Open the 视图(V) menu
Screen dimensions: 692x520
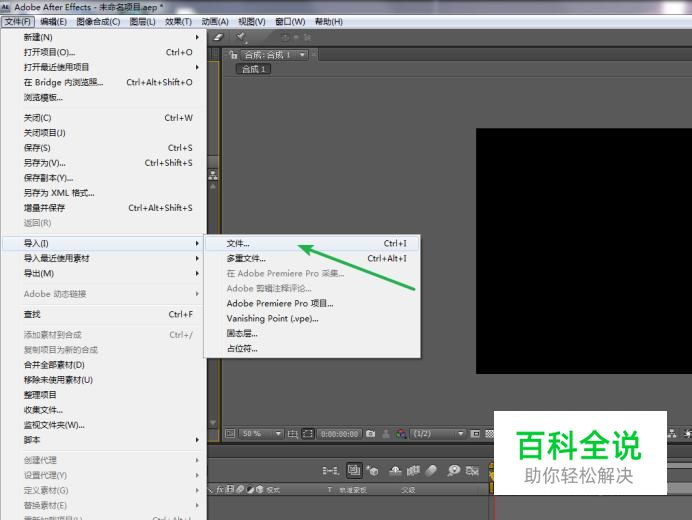[252, 22]
